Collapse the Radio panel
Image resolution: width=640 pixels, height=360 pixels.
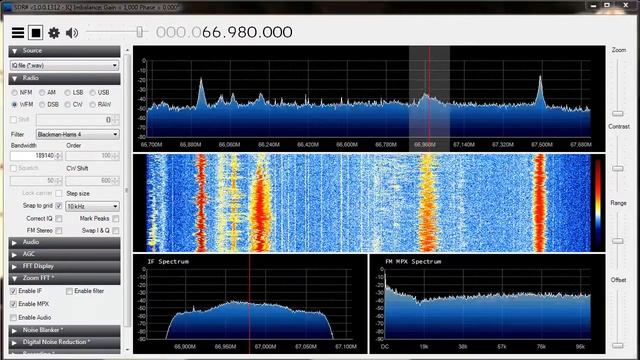64,78
